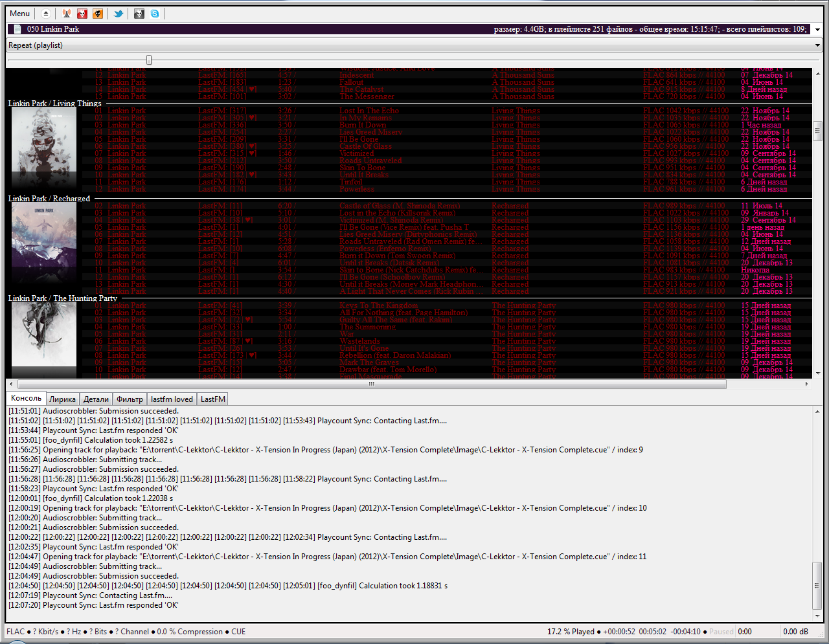
Task: Click the eject/open button in toolbar
Action: click(x=45, y=14)
